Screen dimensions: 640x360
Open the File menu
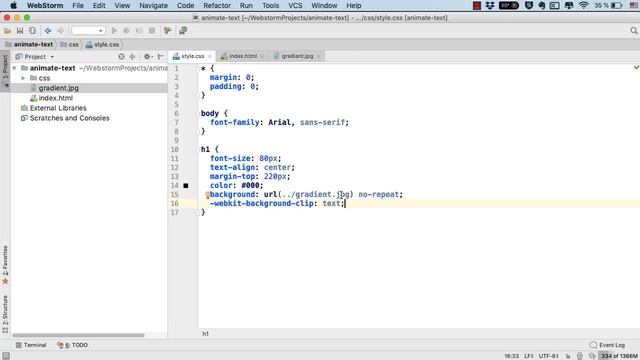pos(78,5)
